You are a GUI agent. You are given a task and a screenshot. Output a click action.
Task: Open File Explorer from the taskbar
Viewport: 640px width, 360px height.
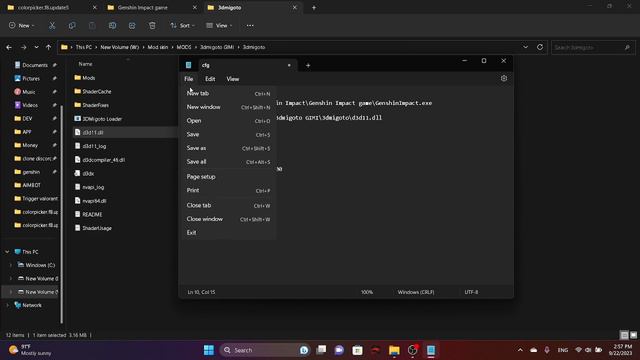(x=394, y=350)
